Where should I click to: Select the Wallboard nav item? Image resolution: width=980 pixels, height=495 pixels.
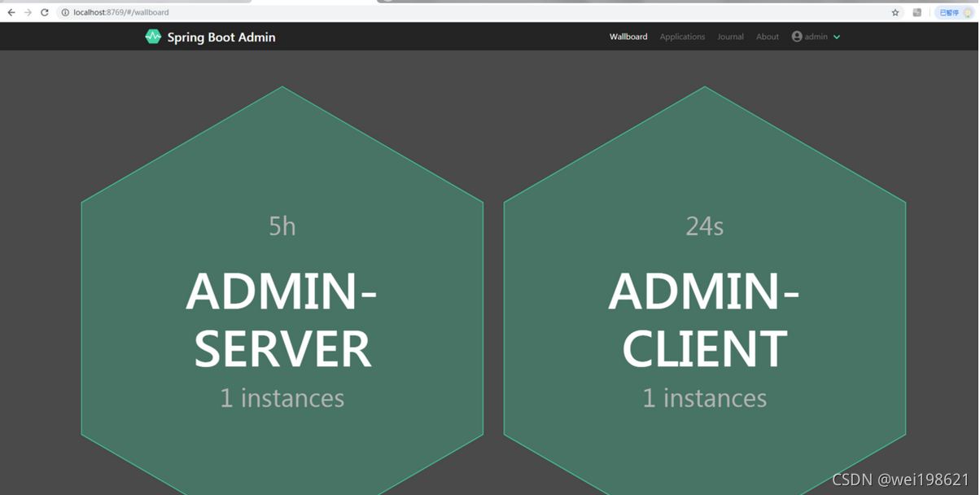pos(628,37)
